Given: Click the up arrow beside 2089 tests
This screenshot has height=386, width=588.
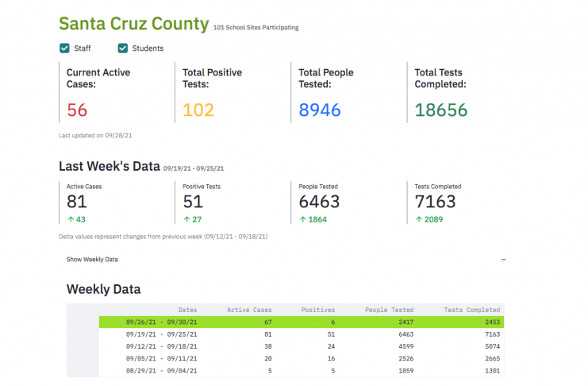Looking at the screenshot, I should (419, 219).
